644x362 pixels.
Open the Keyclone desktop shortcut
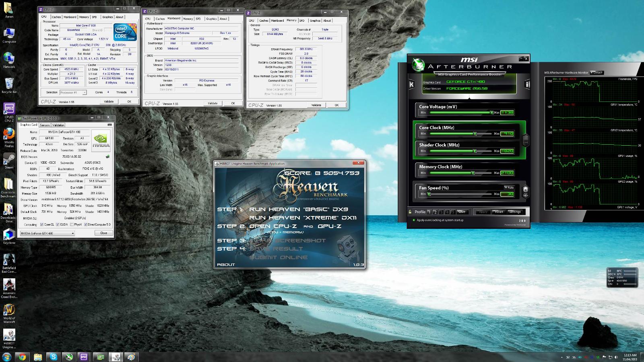click(9, 237)
